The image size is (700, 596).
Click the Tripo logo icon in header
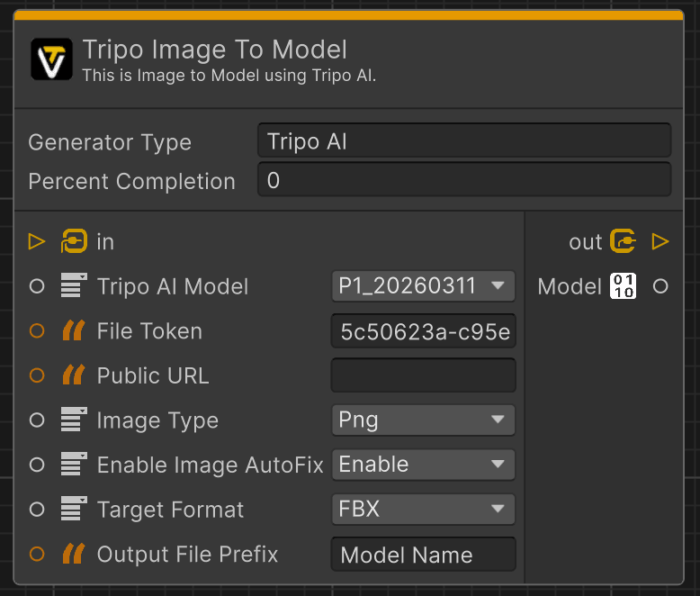pyautogui.click(x=51, y=59)
